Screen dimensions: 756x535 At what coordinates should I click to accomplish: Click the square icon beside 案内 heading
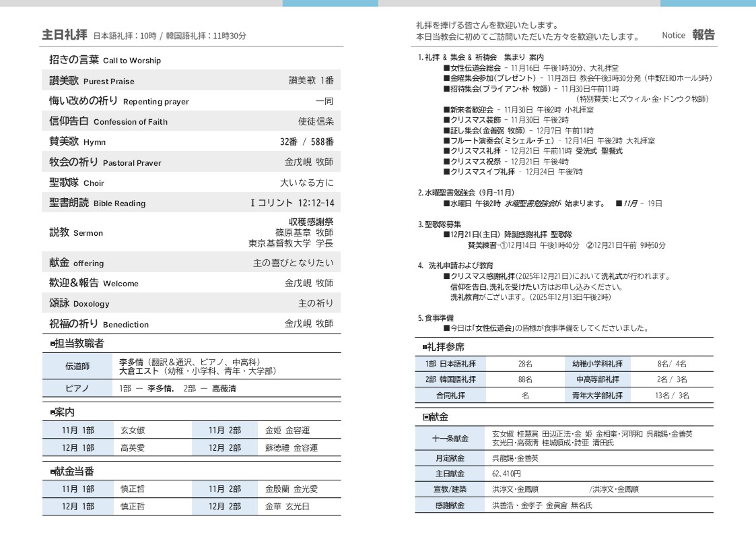[x=53, y=412]
